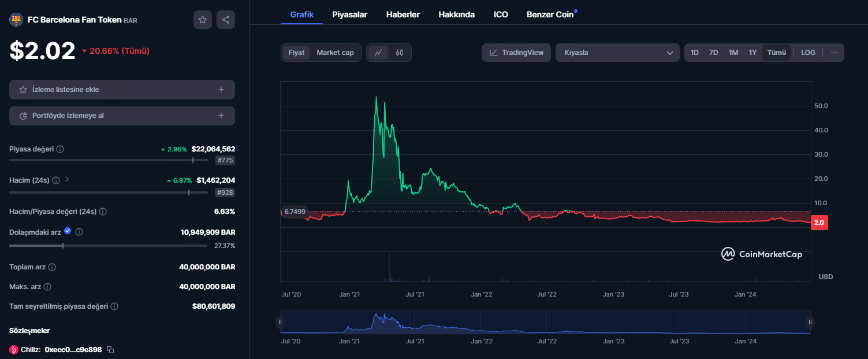Click the #775 market cap rank badge
868x359 pixels.
click(x=225, y=161)
